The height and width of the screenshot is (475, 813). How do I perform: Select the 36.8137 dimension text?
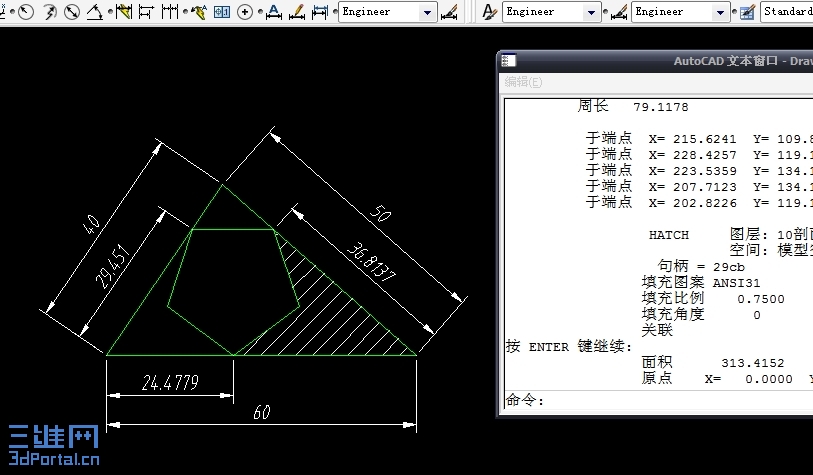pos(371,262)
